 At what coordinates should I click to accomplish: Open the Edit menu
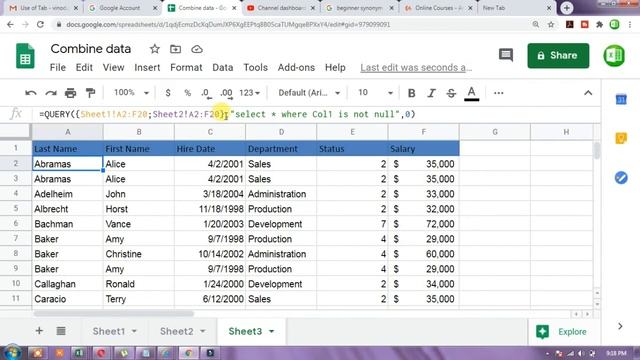pyautogui.click(x=84, y=68)
